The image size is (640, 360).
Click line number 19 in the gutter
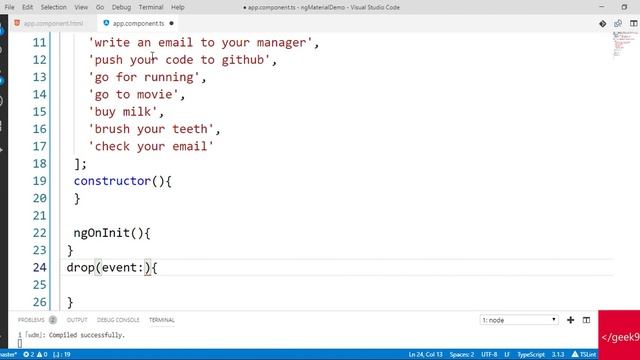(x=40, y=181)
